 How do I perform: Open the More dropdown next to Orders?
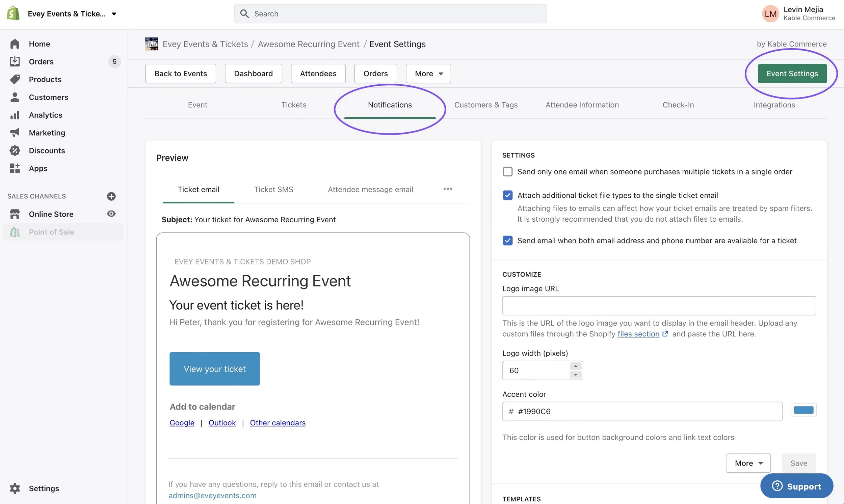click(x=428, y=73)
